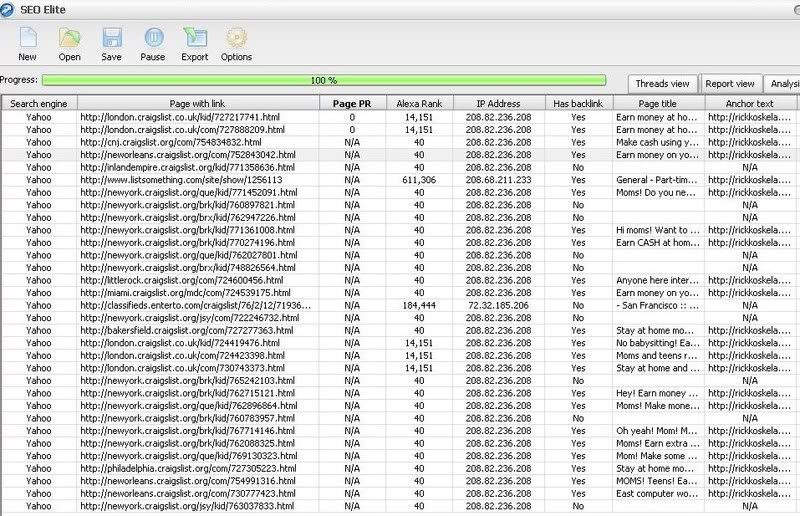Click IP address 208.68.211.233
Viewport: 800px width, 516px height.
pos(498,180)
